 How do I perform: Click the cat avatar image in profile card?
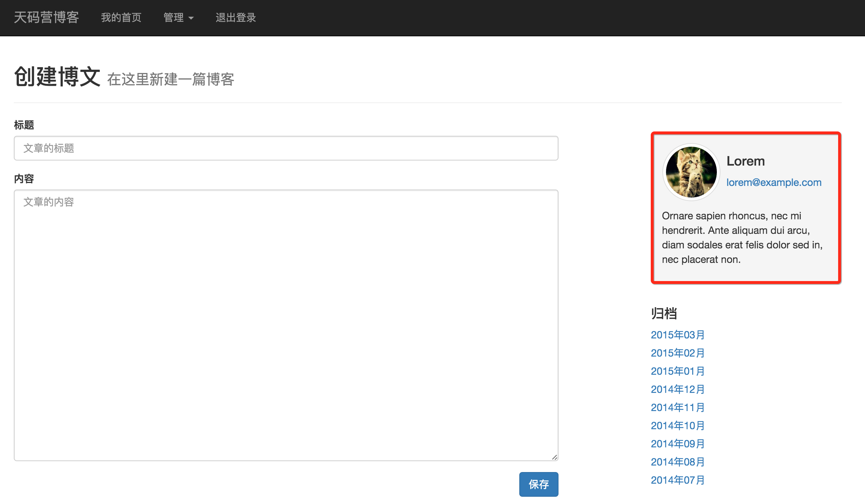pos(691,172)
